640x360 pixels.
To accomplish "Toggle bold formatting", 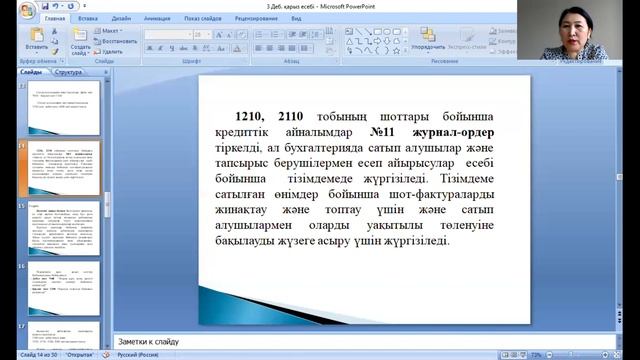I will tap(150, 48).
